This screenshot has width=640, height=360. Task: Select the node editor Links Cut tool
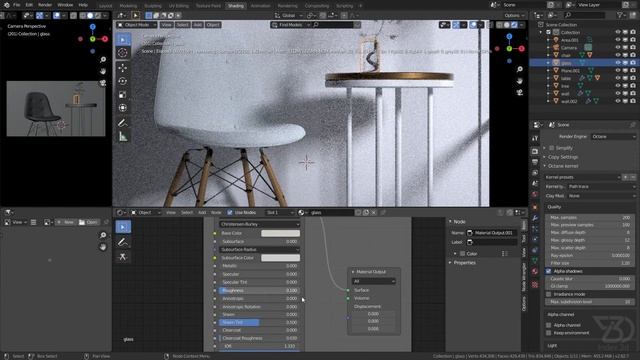(x=123, y=256)
